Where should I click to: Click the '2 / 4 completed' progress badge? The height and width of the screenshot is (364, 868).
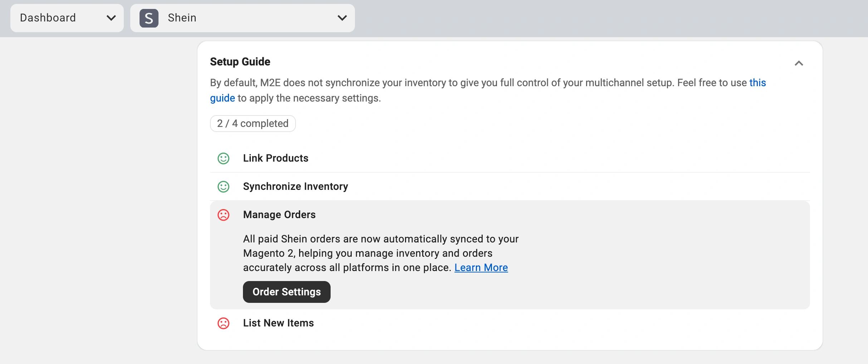point(253,123)
